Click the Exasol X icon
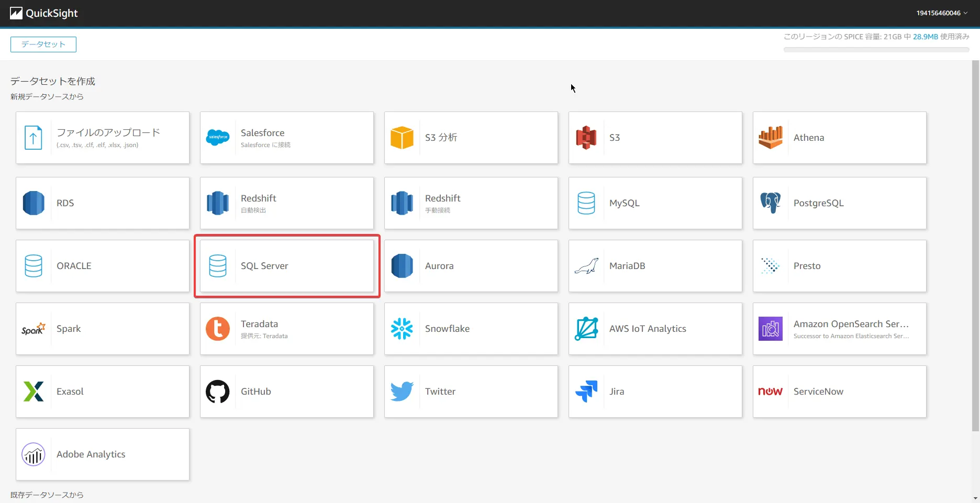Screen dimensions: 980x503 point(34,392)
